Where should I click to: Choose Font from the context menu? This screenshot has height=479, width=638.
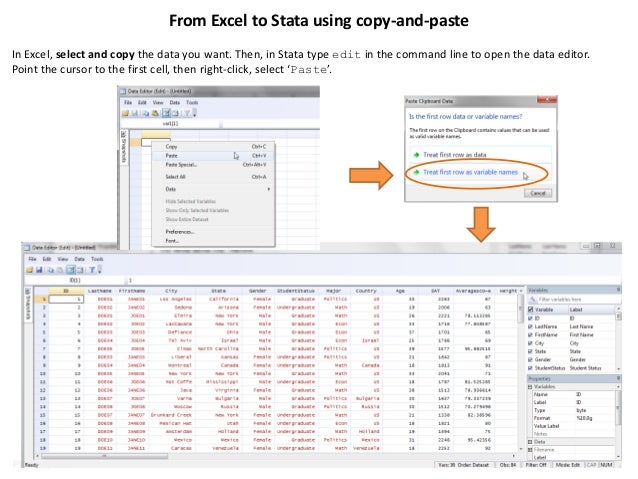[x=213, y=241]
